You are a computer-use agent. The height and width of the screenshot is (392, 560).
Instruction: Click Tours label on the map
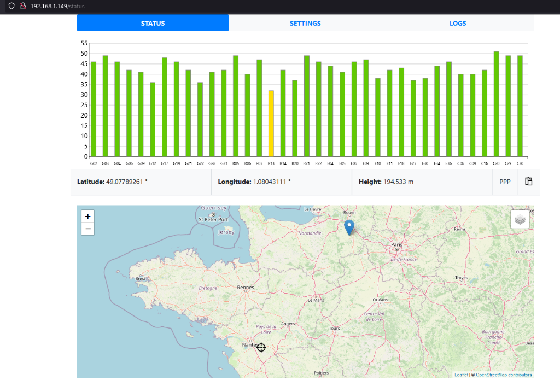click(334, 329)
